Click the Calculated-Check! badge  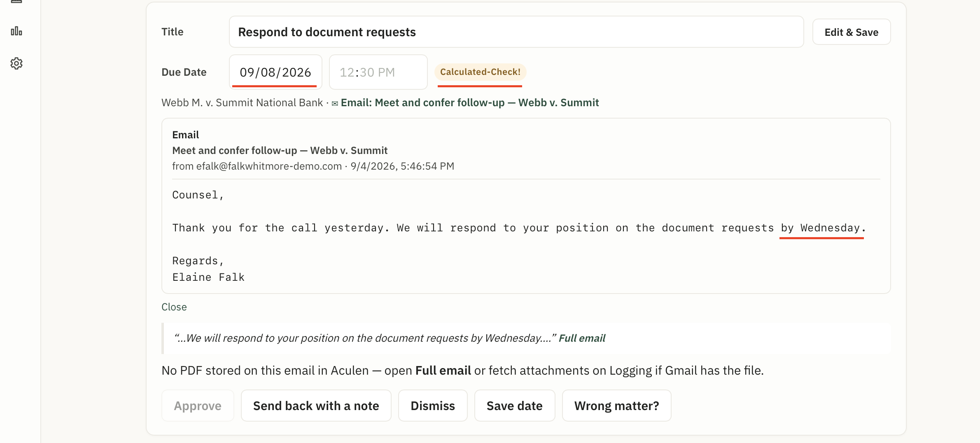click(480, 72)
